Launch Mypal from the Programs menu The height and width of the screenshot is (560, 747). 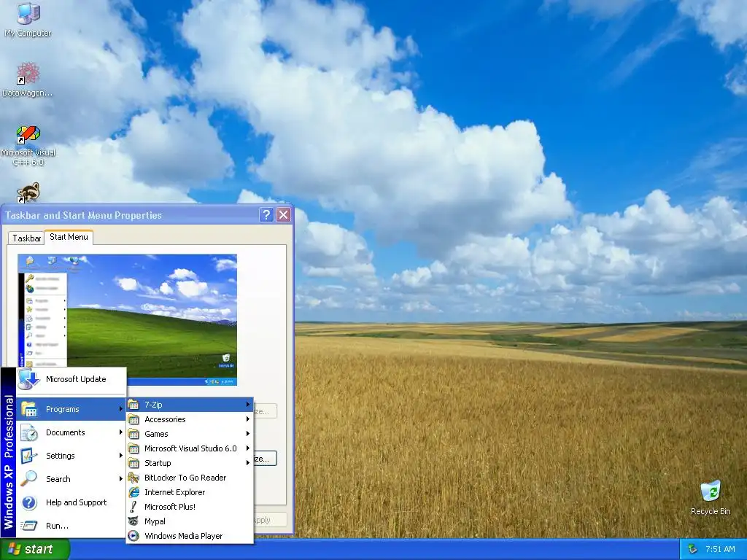190,521
